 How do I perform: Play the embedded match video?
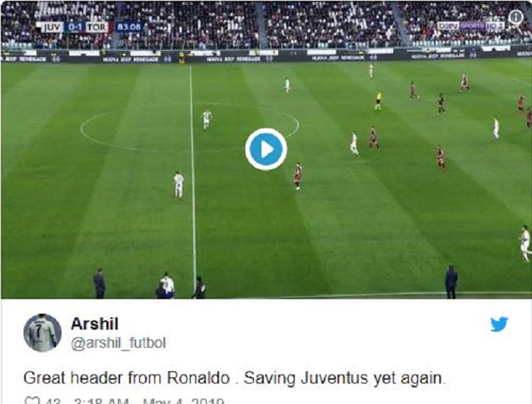pyautogui.click(x=266, y=149)
